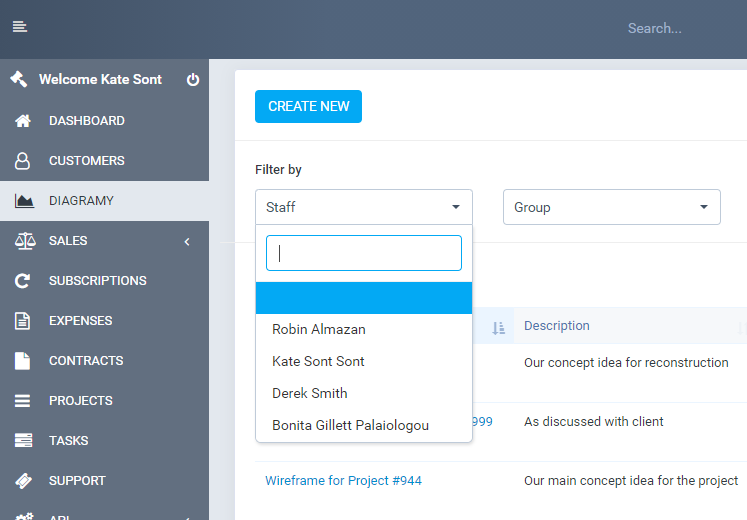Viewport: 747px width, 520px height.
Task: Click the power logout icon beside Welcome
Action: coord(193,80)
